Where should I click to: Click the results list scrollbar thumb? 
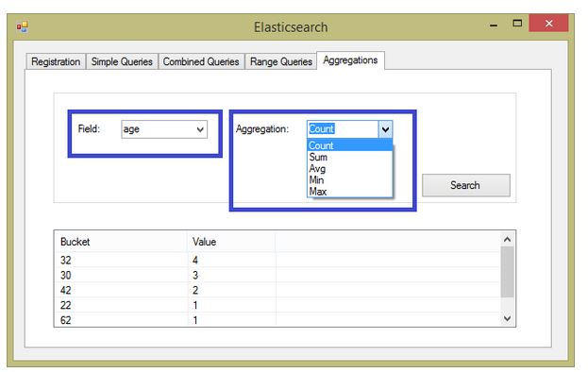coord(508,272)
